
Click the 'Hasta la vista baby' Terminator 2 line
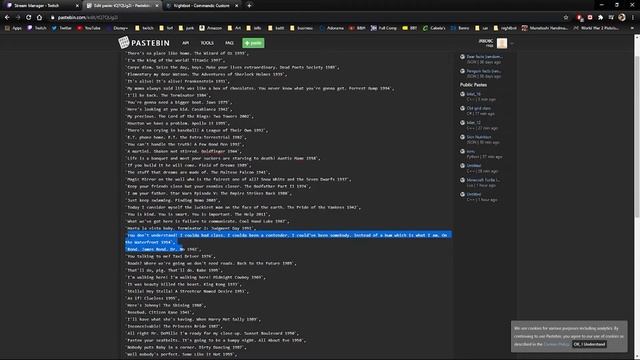pyautogui.click(x=191, y=228)
